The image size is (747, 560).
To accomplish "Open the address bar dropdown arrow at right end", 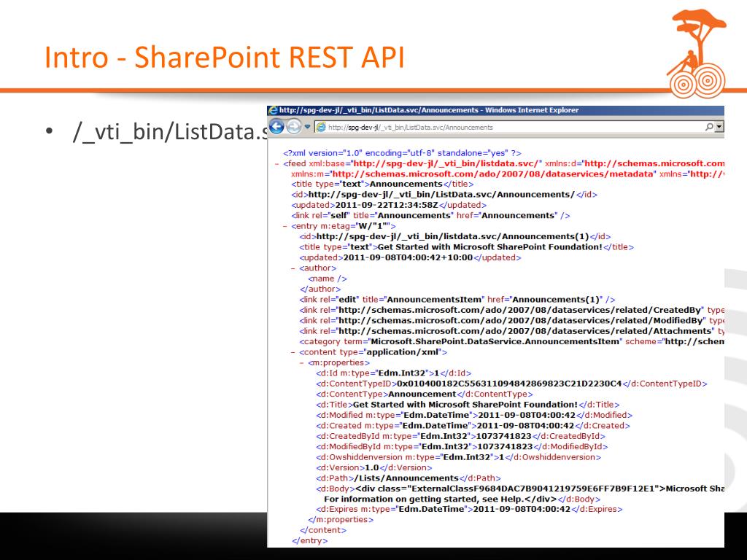I will coord(719,127).
